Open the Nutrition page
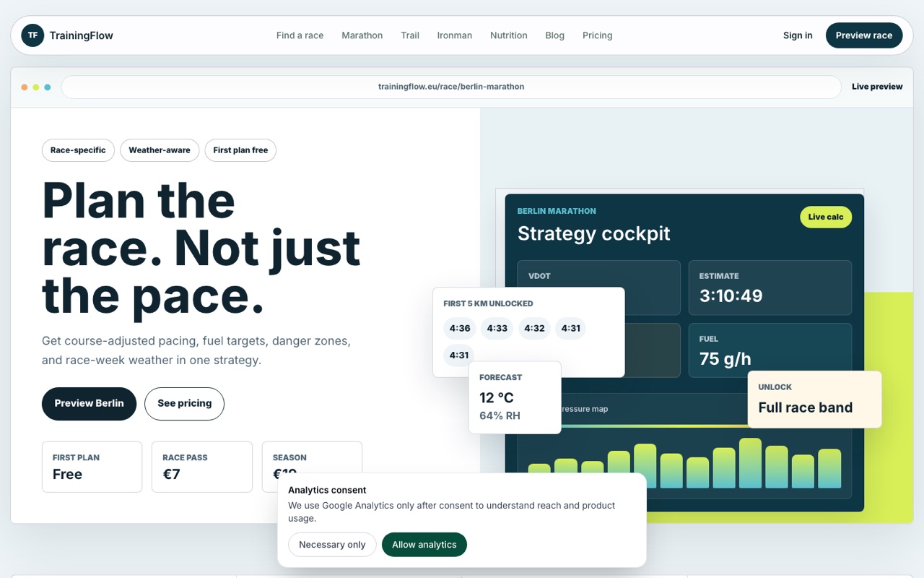 [509, 35]
